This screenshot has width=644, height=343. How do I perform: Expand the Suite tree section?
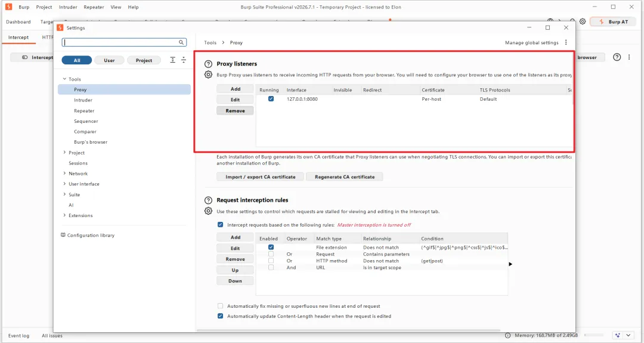[x=64, y=194]
